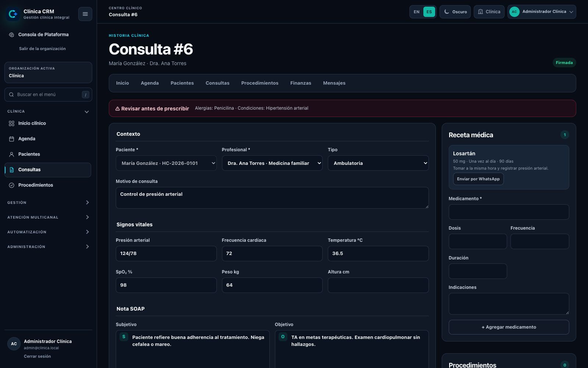
Task: Switch language to ES
Action: point(429,12)
